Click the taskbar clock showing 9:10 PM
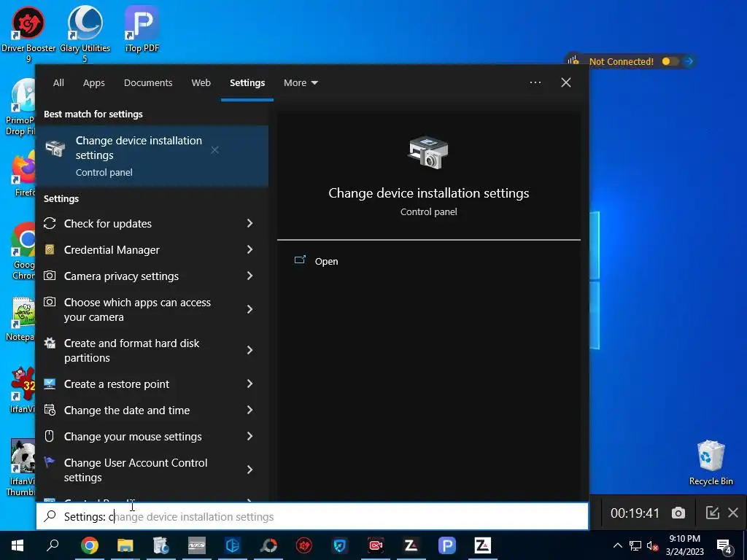 click(684, 545)
